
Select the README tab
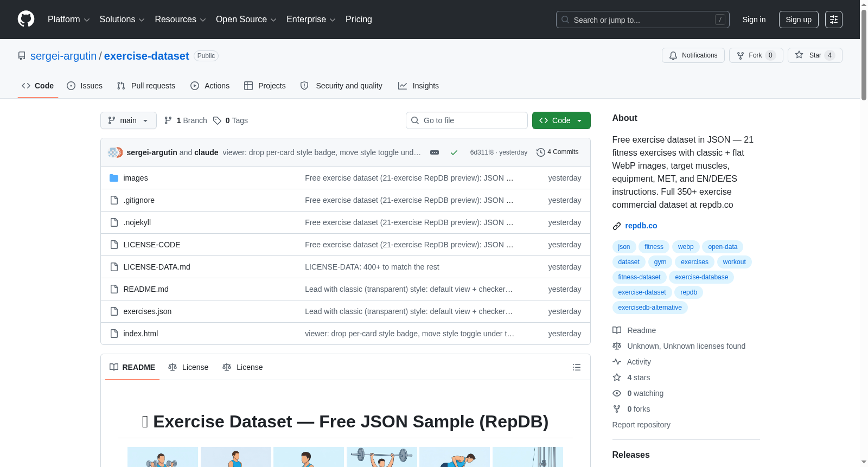132,367
